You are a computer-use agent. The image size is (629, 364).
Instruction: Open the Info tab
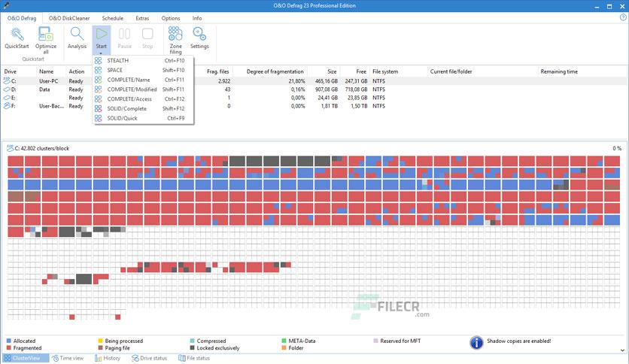197,18
